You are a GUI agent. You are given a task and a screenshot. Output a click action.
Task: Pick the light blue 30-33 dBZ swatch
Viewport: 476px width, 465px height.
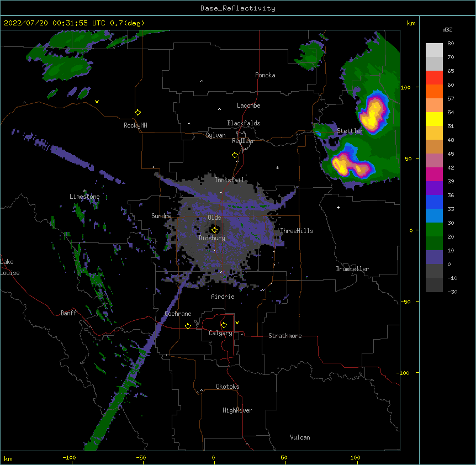click(434, 215)
